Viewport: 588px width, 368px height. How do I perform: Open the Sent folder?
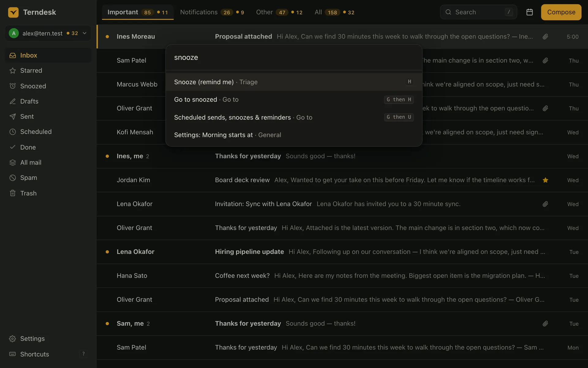(48, 117)
